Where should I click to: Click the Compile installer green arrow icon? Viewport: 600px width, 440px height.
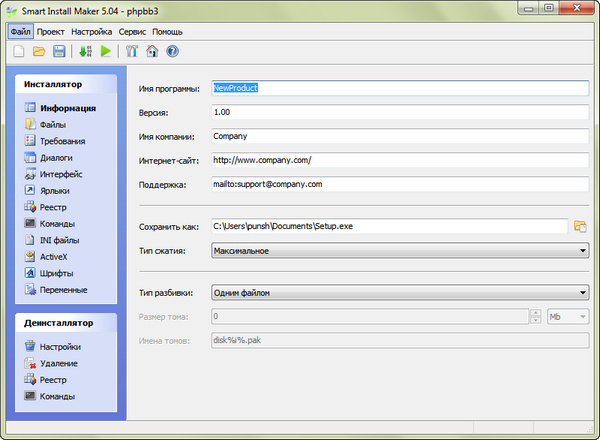[x=86, y=51]
